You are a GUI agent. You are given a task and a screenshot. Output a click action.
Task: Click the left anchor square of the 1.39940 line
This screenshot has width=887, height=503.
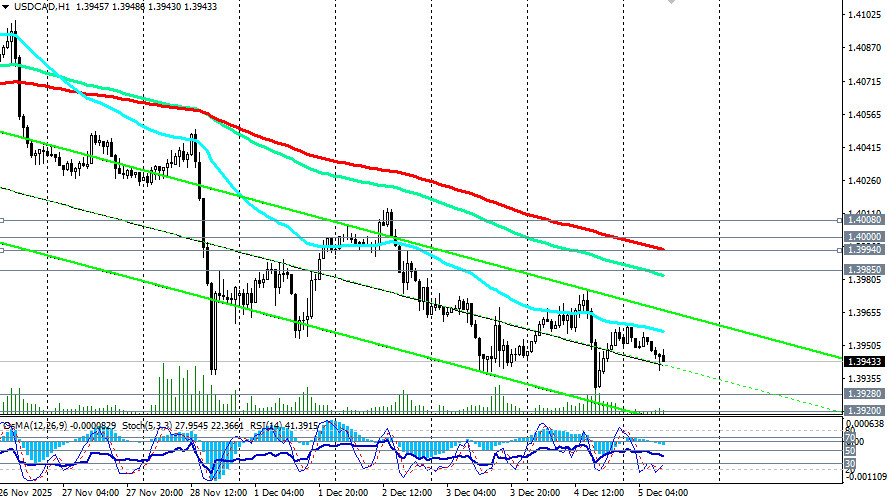2,250
